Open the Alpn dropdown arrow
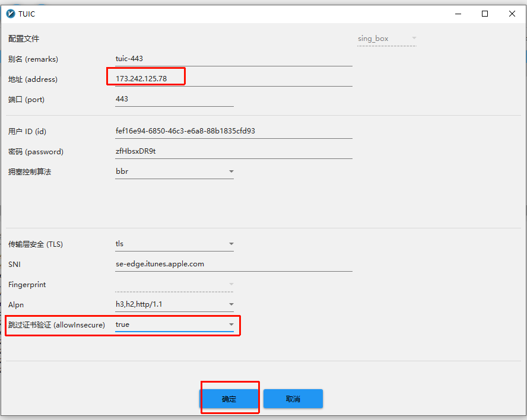527x420 pixels. [x=231, y=305]
